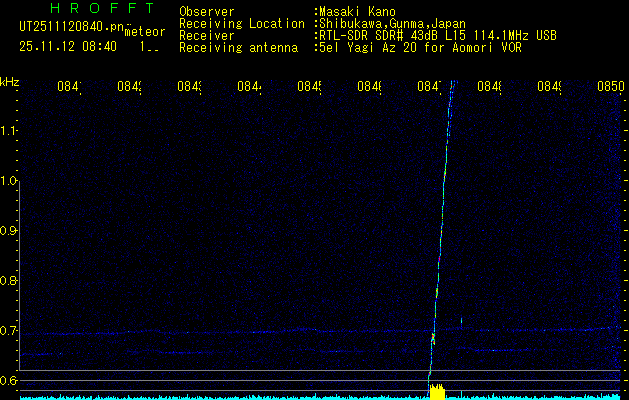The image size is (629, 400).
Task: Click the 0.7 frequency axis label
Action: pos(9,331)
